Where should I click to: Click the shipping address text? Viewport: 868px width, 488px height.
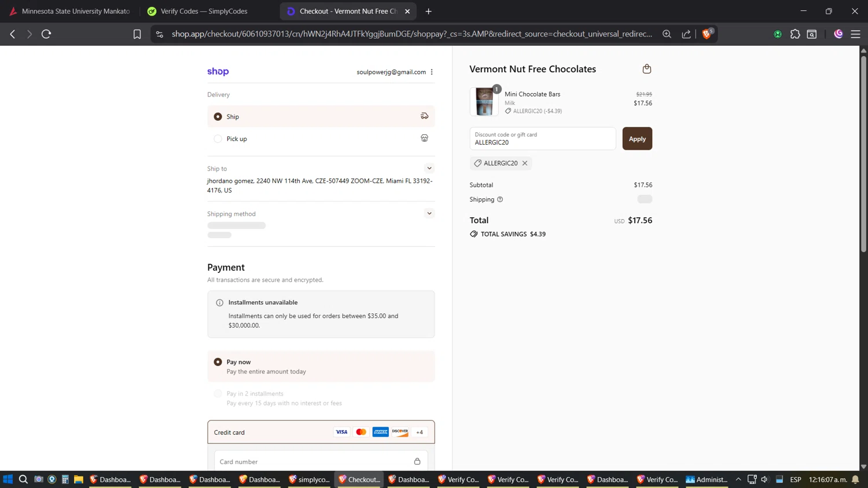pos(320,186)
